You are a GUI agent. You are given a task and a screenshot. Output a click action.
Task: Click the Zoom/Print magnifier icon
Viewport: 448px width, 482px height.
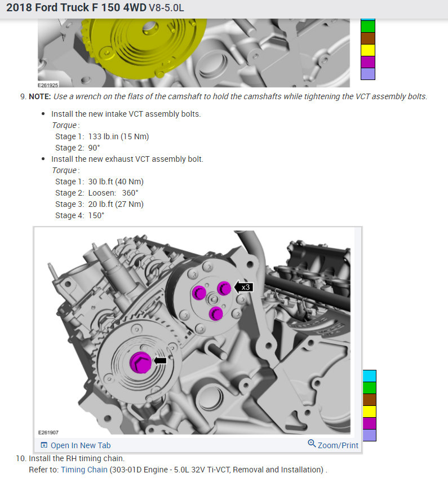tap(312, 443)
